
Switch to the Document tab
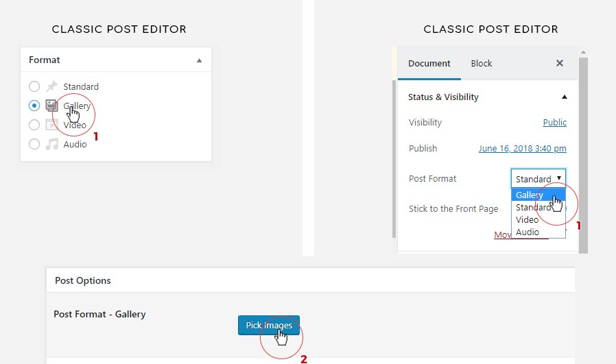pos(429,63)
